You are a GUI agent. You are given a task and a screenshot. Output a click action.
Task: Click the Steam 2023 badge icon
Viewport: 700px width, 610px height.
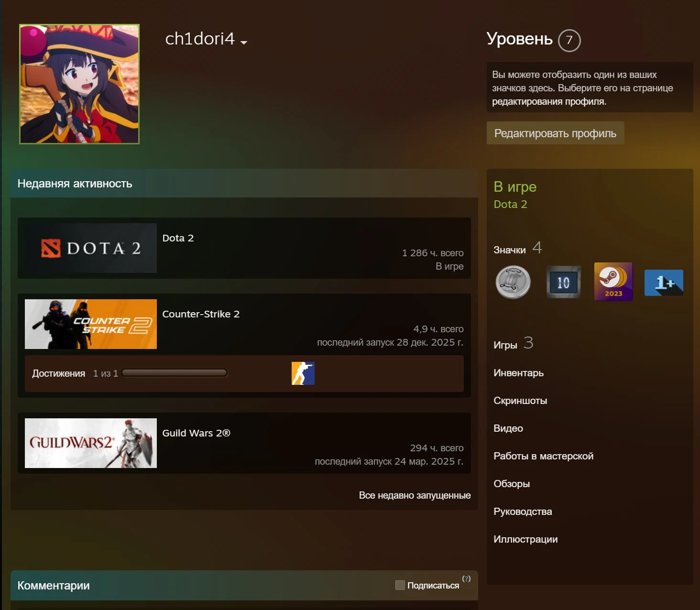point(613,282)
